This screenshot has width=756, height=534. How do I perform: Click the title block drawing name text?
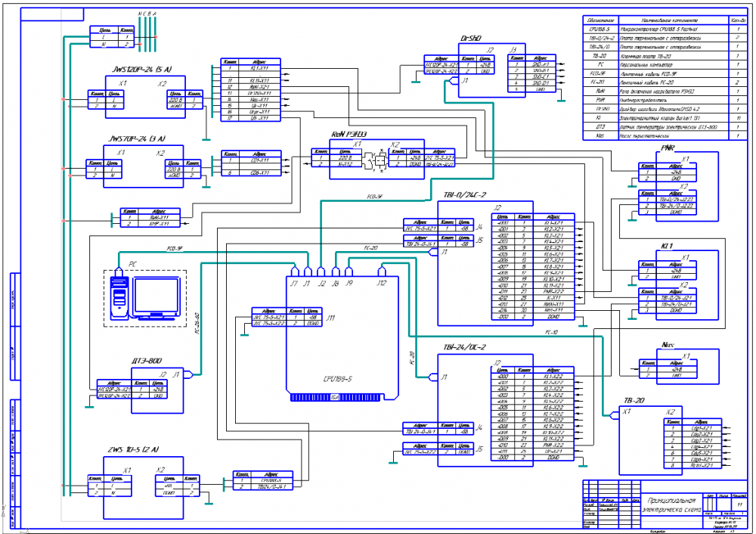point(669,505)
